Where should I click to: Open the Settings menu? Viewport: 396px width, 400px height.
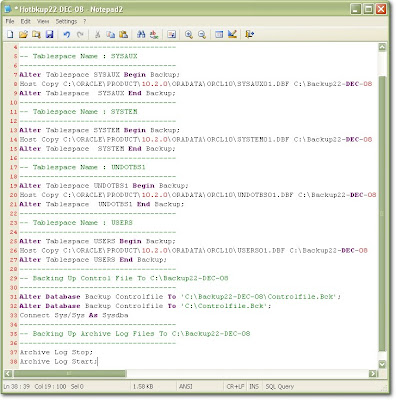point(66,21)
